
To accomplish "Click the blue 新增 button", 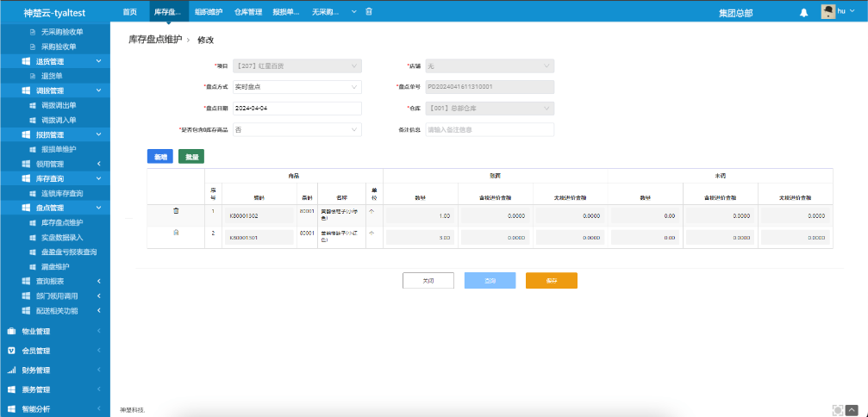I will (x=160, y=157).
